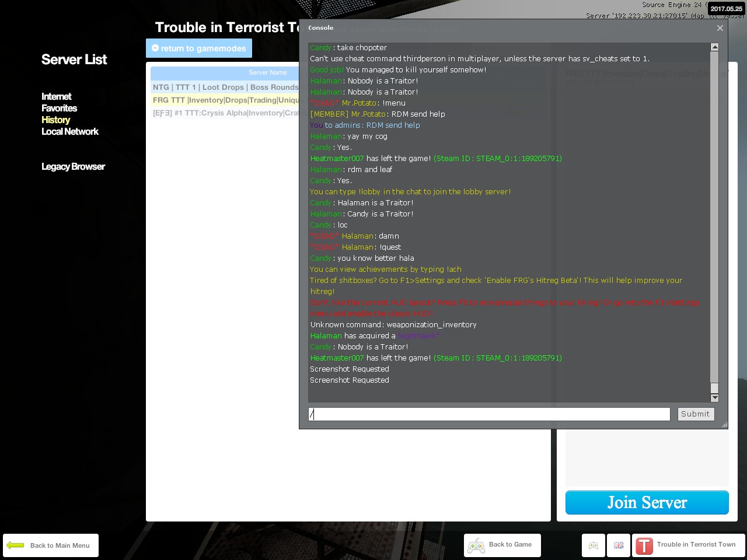Grab the console window resize grip
747x560 pixels.
724,425
